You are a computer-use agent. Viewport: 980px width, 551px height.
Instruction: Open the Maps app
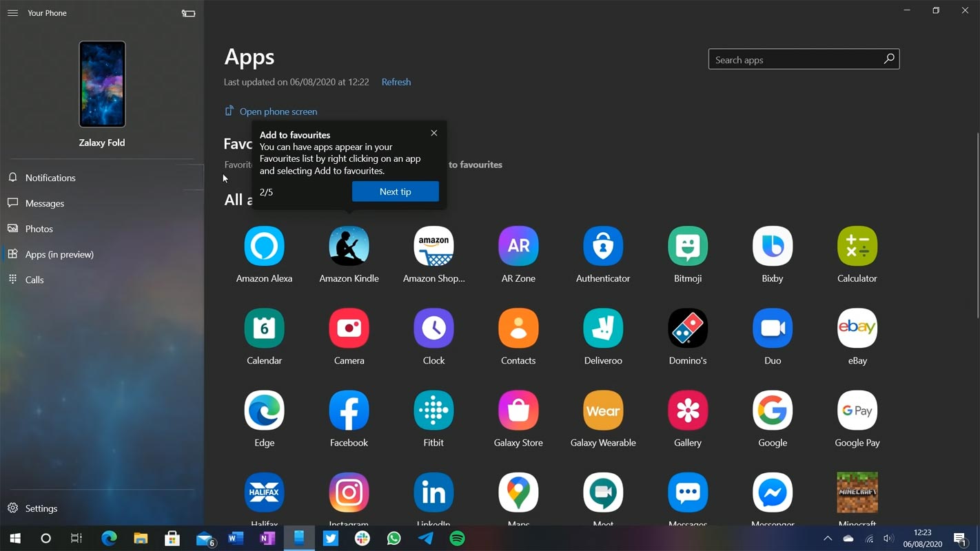(518, 492)
